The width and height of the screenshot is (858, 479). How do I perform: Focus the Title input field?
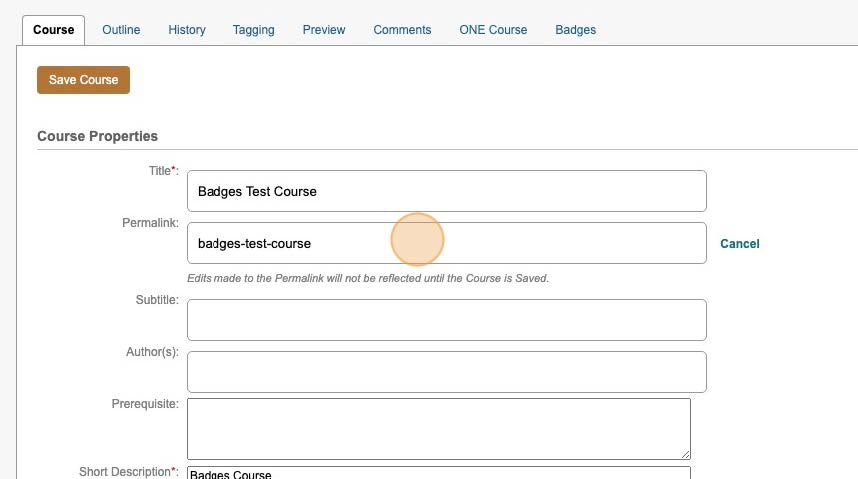447,191
